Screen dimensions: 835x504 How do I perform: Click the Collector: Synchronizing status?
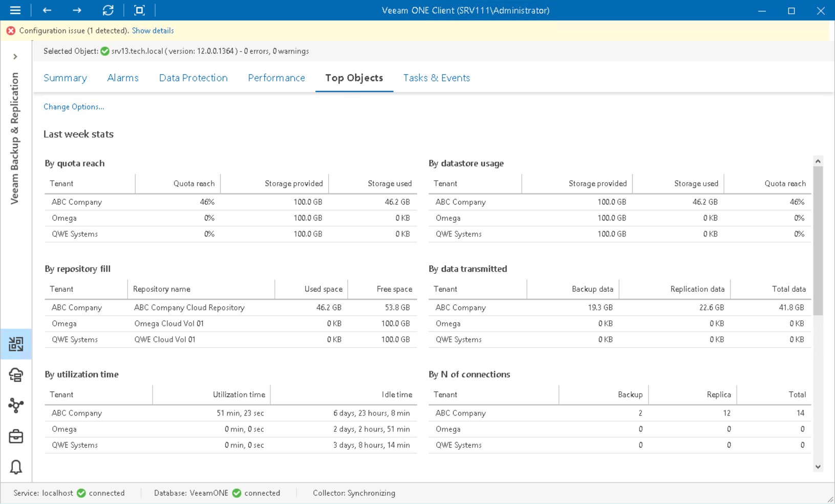click(354, 493)
